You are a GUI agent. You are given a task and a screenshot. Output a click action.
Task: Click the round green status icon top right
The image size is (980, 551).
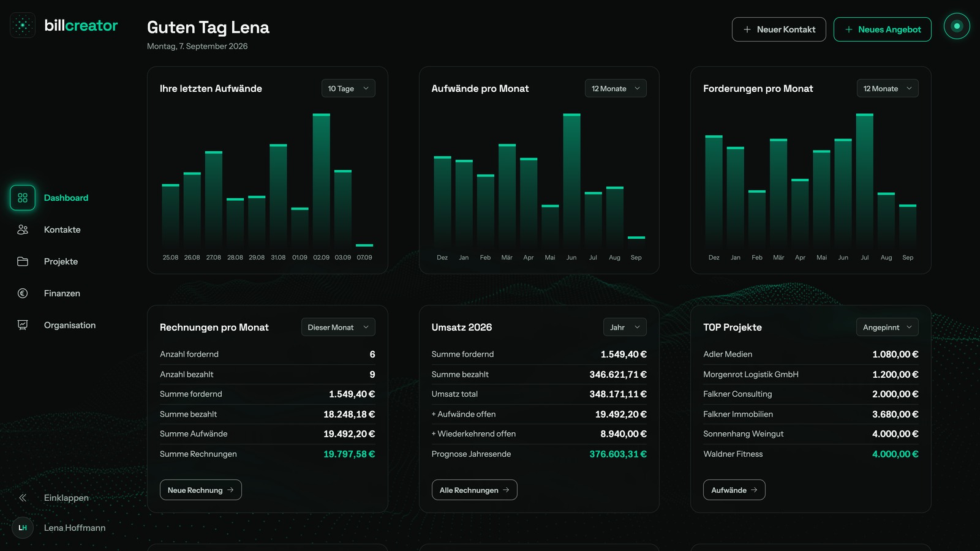957,26
